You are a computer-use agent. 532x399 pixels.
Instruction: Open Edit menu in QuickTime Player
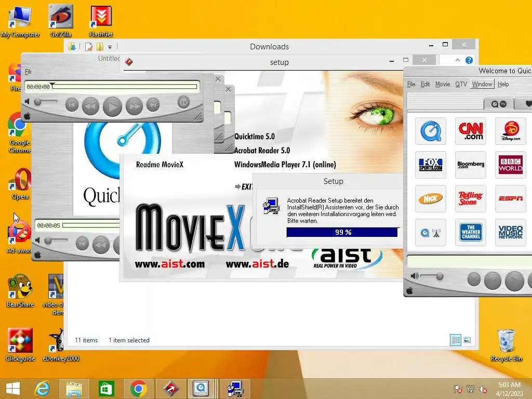pyautogui.click(x=425, y=84)
